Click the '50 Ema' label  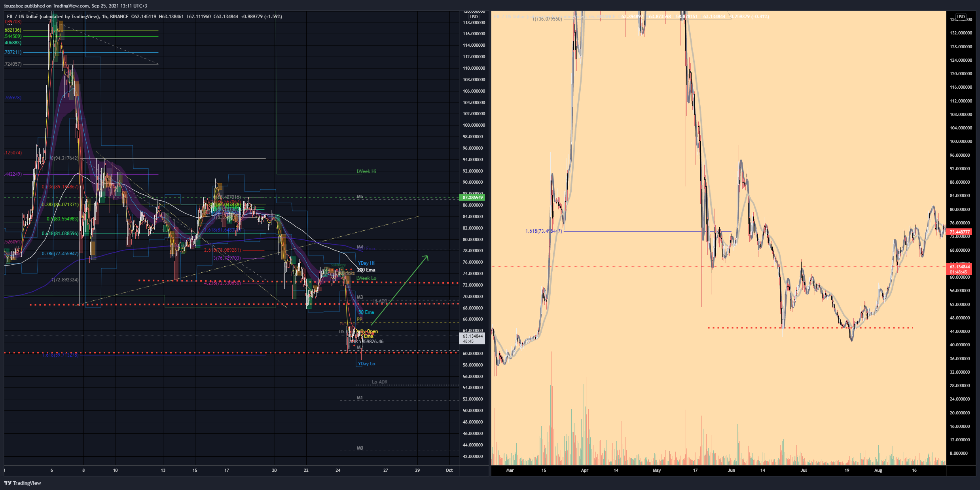coord(366,312)
